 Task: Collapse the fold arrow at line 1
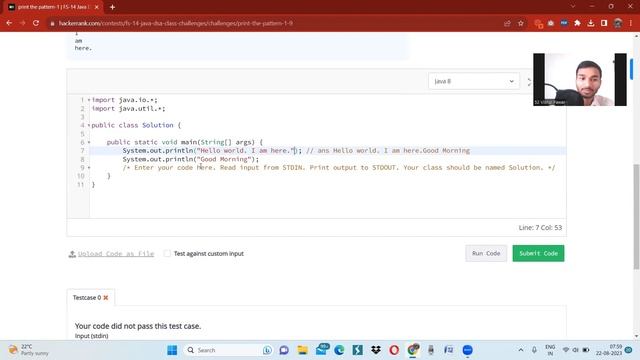point(89,100)
